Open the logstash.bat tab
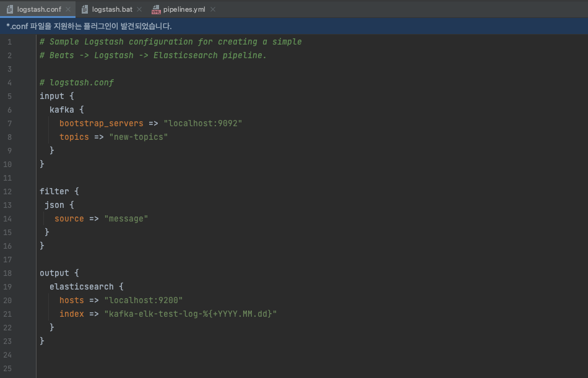Image resolution: width=588 pixels, height=378 pixels. (112, 9)
